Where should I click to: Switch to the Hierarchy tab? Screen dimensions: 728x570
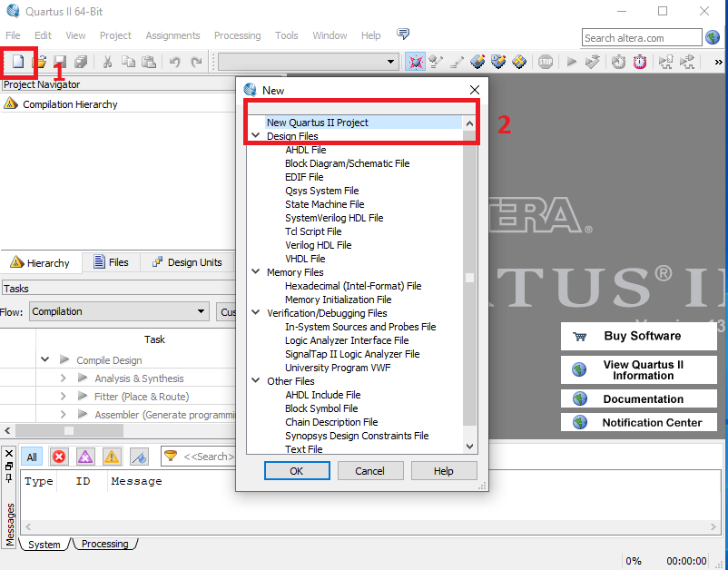point(41,262)
